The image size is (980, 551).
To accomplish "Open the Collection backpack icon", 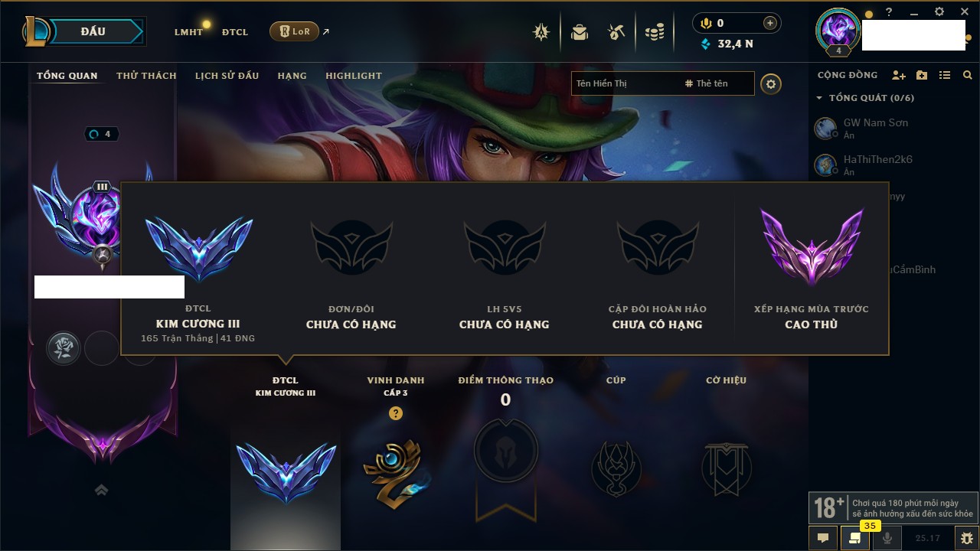I will pos(580,32).
